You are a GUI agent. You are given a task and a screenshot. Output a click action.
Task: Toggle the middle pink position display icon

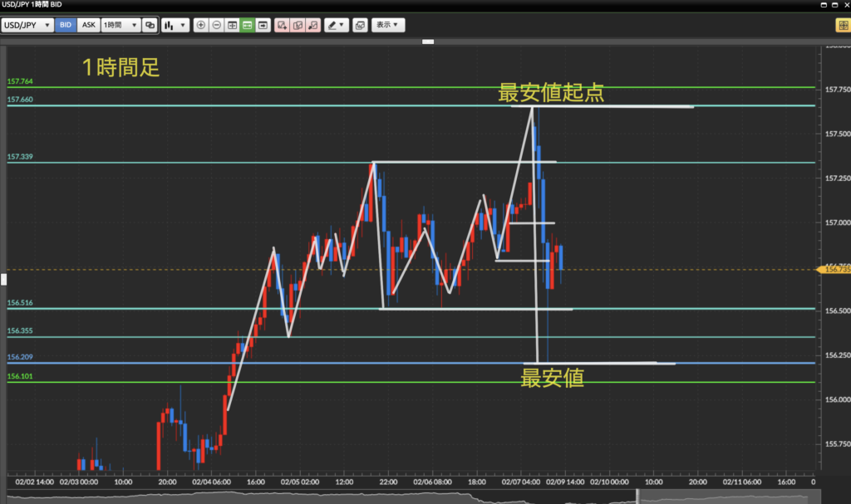[298, 26]
